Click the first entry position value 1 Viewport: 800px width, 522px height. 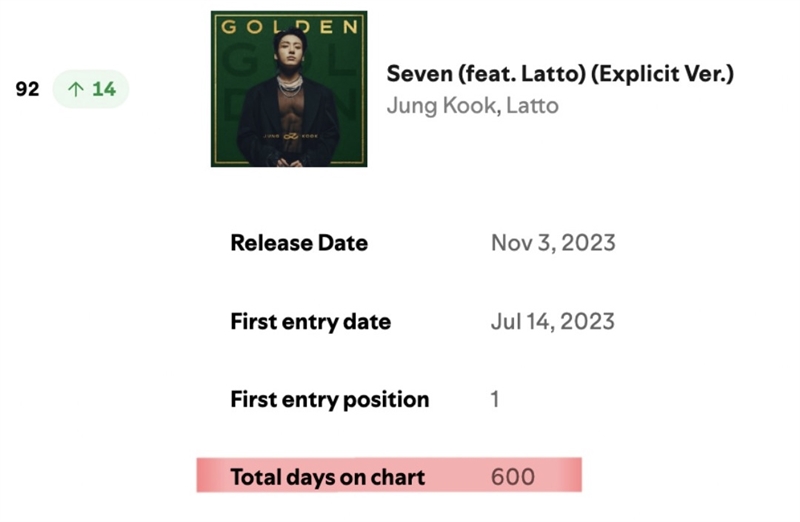click(494, 399)
